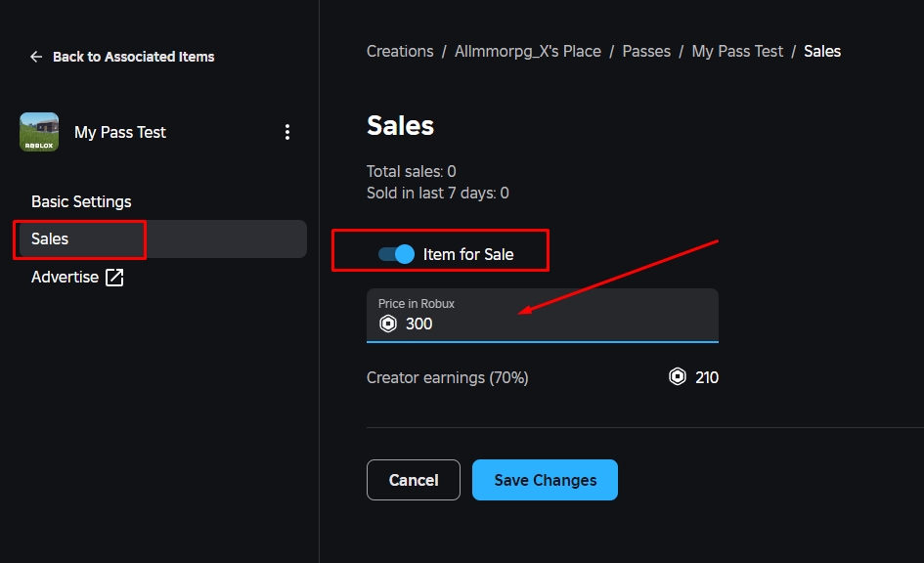The width and height of the screenshot is (924, 563).
Task: Click the external link icon next to Advertise
Action: click(114, 278)
